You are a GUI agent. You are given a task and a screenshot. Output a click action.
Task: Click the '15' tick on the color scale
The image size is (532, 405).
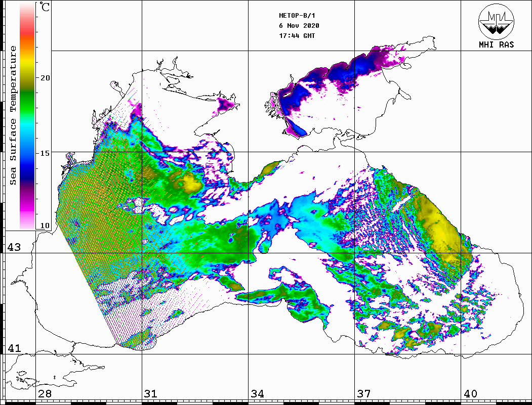pos(45,153)
